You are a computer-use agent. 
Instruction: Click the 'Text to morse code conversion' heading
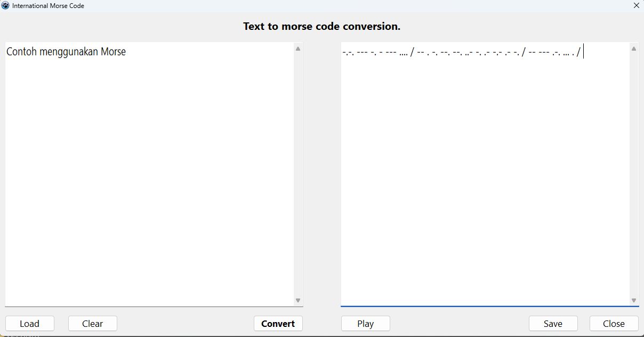pyautogui.click(x=321, y=26)
